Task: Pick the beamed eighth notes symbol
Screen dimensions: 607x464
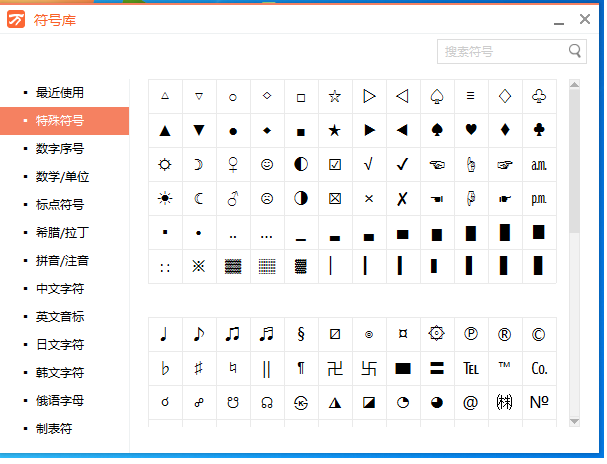Action: 233,335
